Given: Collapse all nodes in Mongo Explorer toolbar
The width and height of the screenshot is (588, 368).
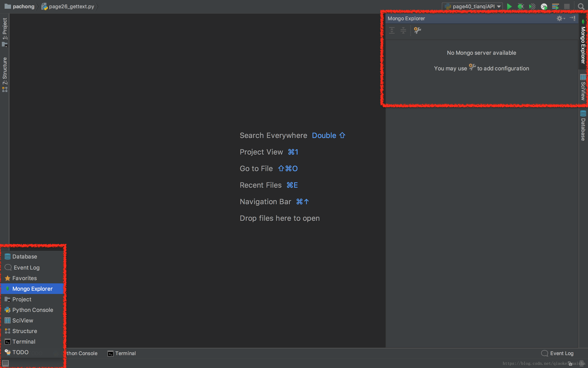Looking at the screenshot, I should click(x=403, y=30).
